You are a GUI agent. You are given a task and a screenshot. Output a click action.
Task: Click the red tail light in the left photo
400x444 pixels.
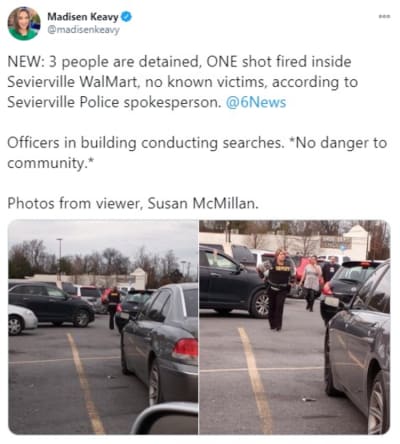(x=185, y=349)
